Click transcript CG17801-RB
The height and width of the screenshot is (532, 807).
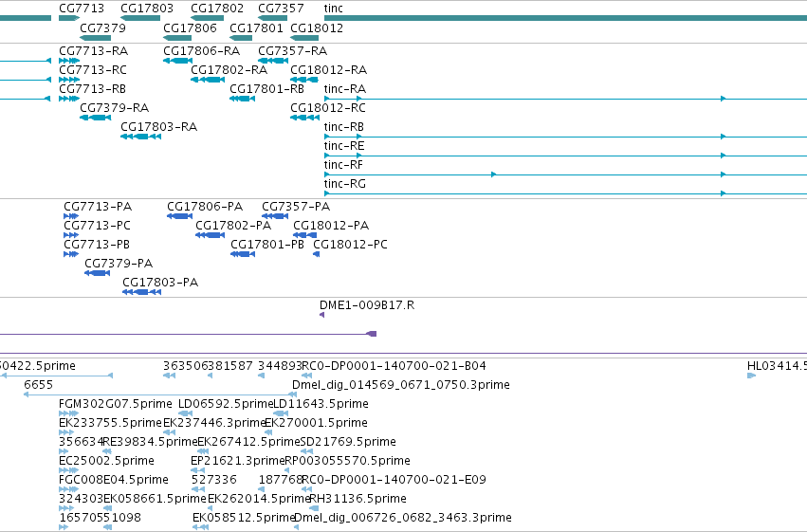pyautogui.click(x=242, y=99)
